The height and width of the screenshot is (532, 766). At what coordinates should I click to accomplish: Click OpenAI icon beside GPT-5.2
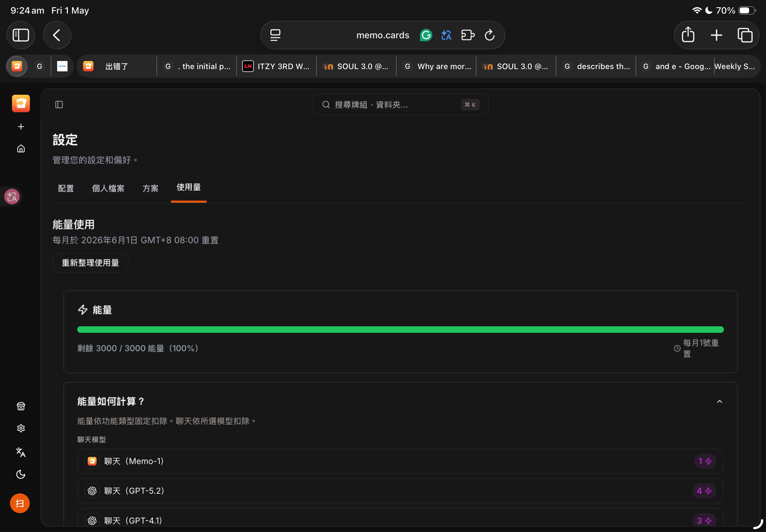coord(92,491)
